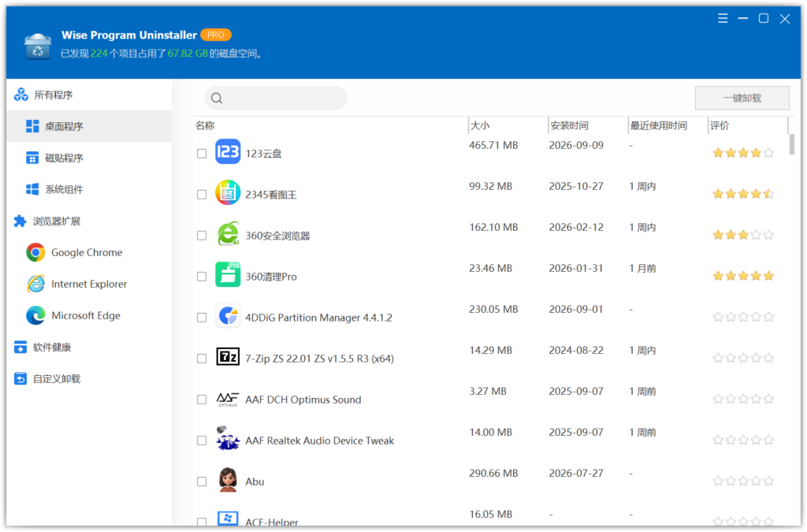
Task: Select Microsoft Edge extensions label
Action: coord(85,315)
